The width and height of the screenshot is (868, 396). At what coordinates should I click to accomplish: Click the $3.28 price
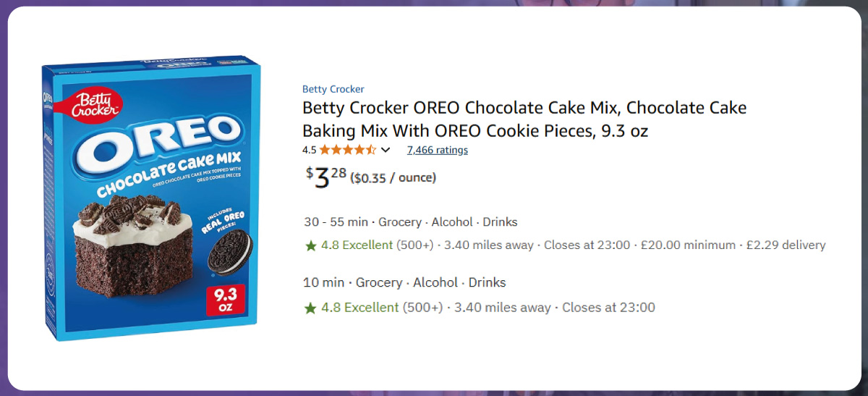(x=326, y=177)
